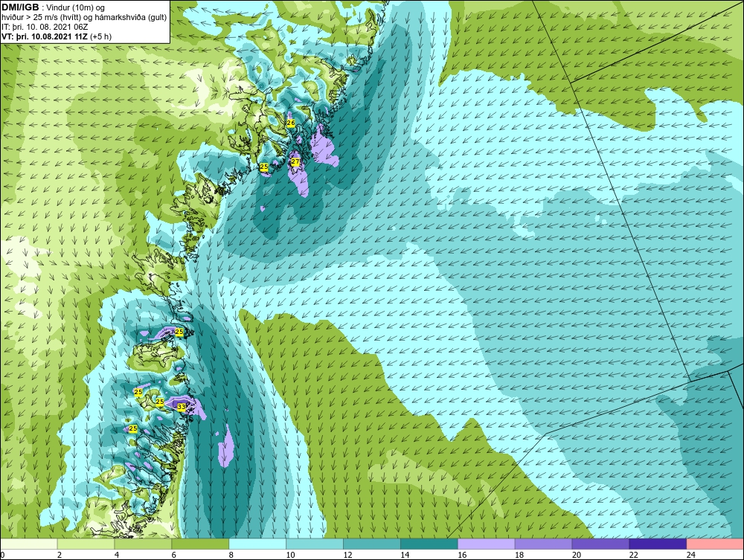Viewport: 744px width, 560px height.
Task: Choose the 14–16 m/s dark teal legend swatch
Action: tap(429, 544)
